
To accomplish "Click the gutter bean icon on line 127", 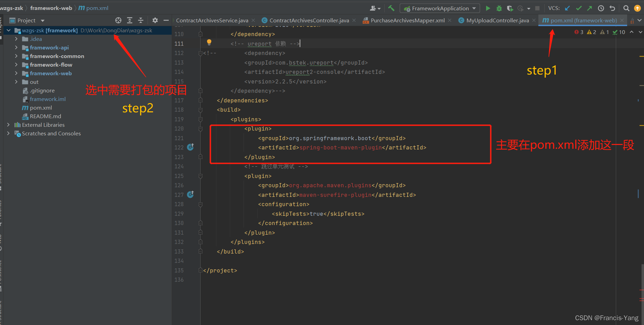I will pos(191,194).
